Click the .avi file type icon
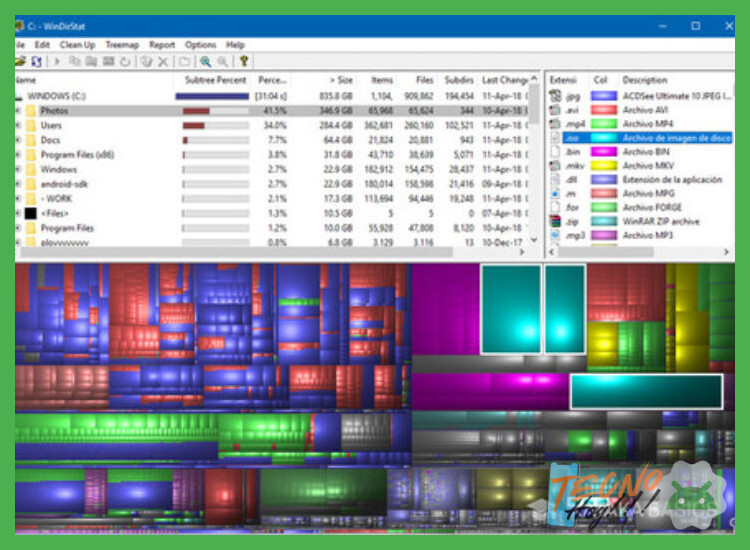Viewport: 750px width, 550px height. (555, 110)
